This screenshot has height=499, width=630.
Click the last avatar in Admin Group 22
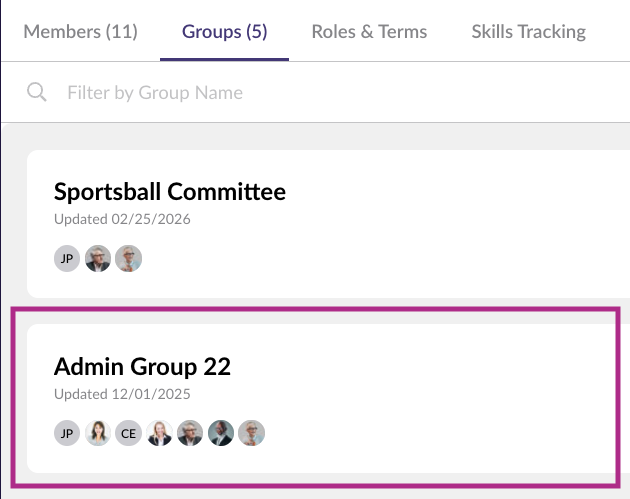coord(251,433)
